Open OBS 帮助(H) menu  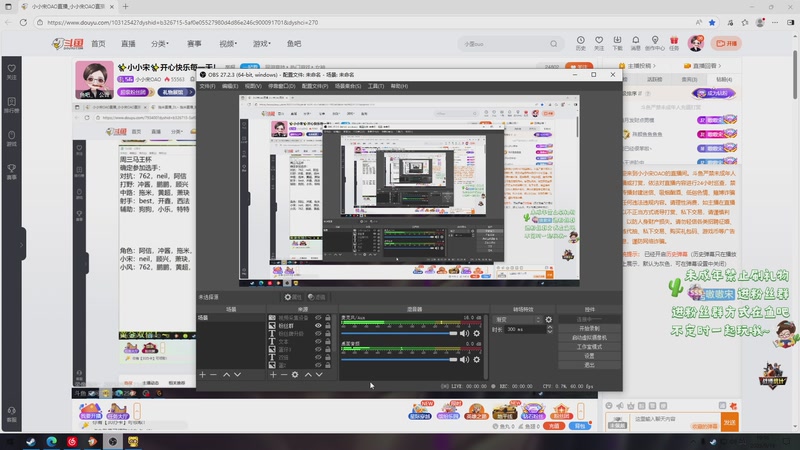click(x=399, y=86)
